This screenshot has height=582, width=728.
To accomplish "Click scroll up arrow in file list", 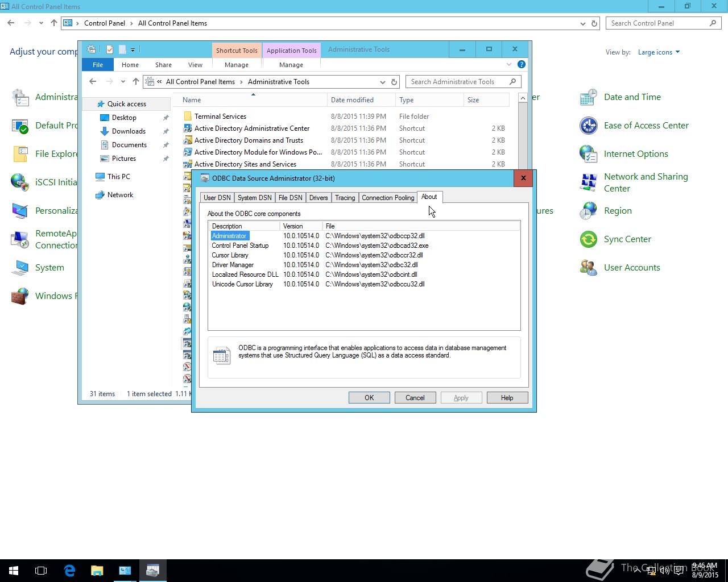I will tap(523, 98).
